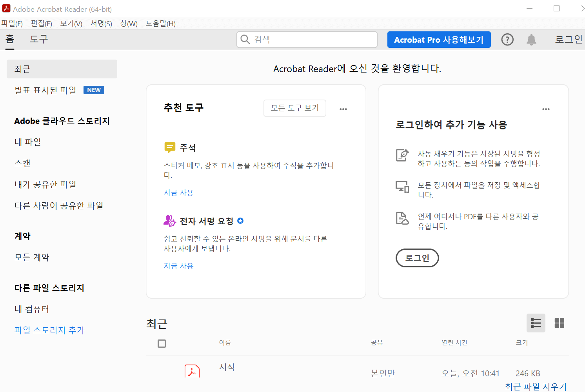Open 내 파일 in the sidebar
This screenshot has height=392, width=585.
pyautogui.click(x=27, y=142)
